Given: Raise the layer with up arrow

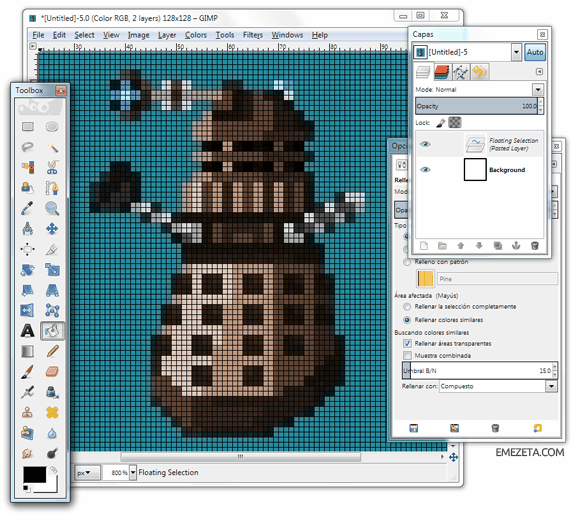Looking at the screenshot, I should click(x=461, y=246).
